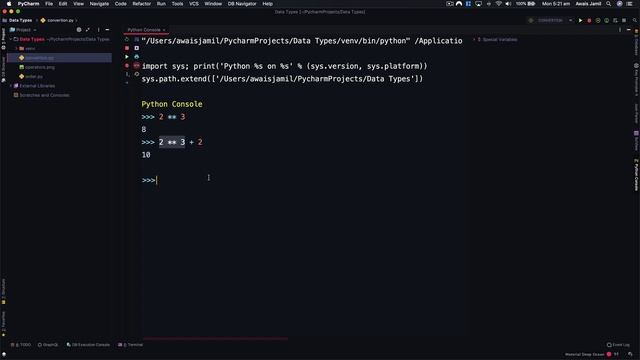Open the Code menu

(x=120, y=4)
